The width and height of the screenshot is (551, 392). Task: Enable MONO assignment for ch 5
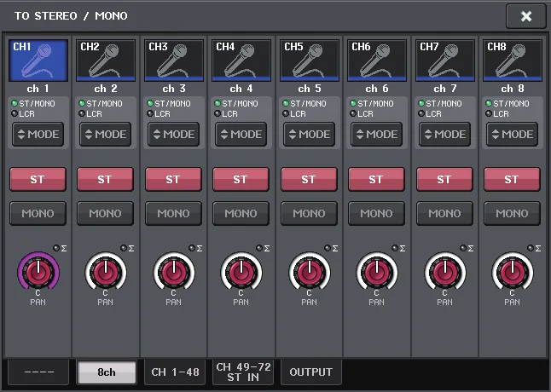pos(310,213)
